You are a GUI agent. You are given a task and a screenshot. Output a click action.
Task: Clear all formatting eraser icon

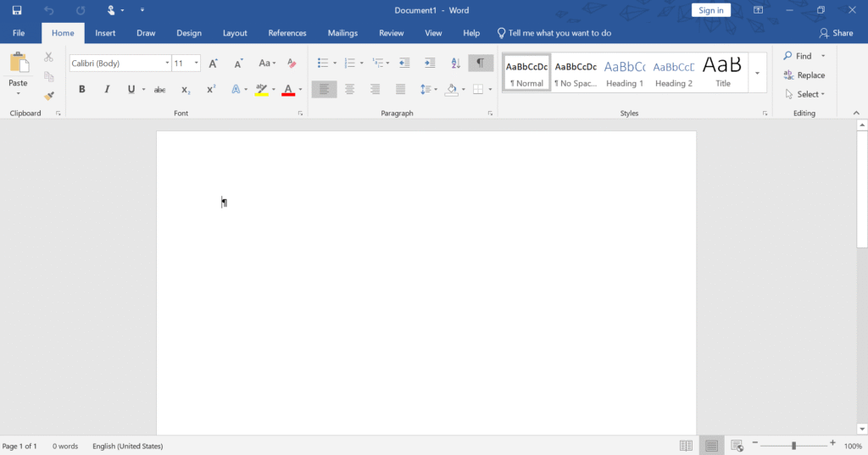[x=292, y=63]
